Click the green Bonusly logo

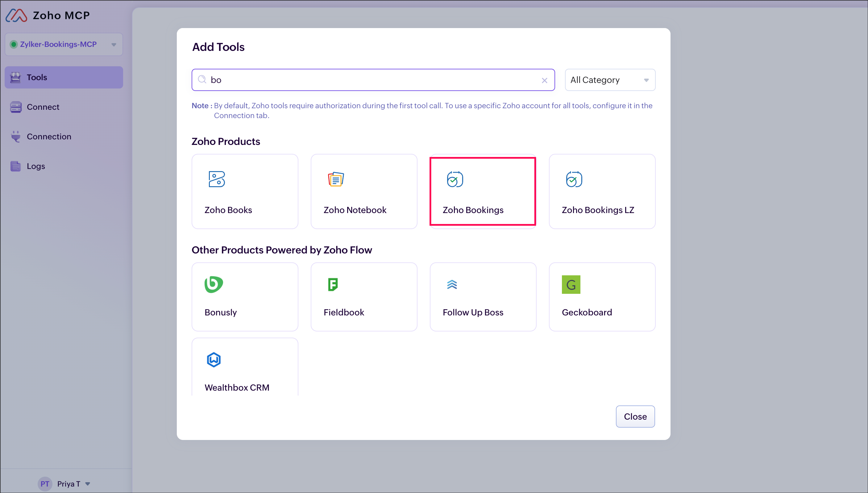pyautogui.click(x=214, y=284)
